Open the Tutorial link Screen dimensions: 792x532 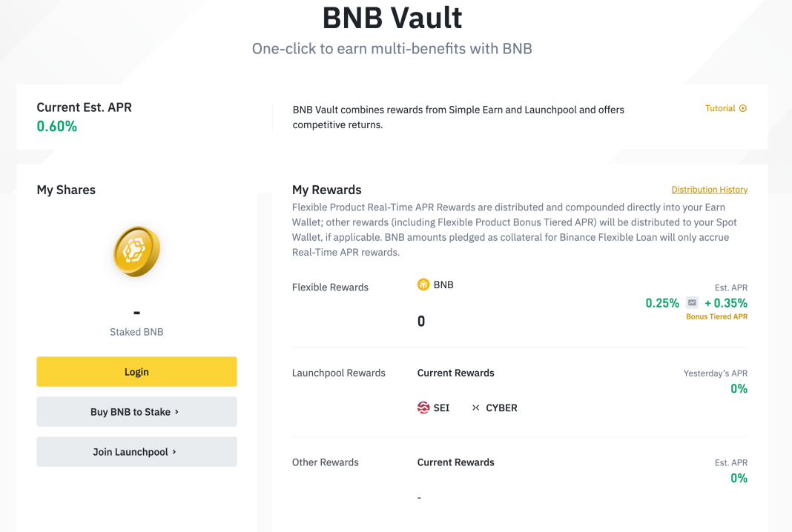[x=719, y=108]
